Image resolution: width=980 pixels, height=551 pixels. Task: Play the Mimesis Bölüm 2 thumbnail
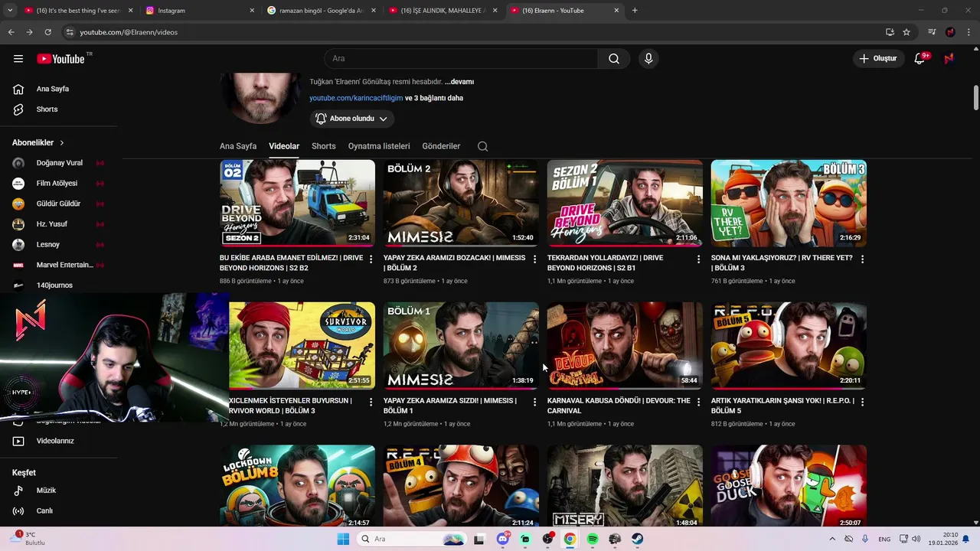[461, 203]
